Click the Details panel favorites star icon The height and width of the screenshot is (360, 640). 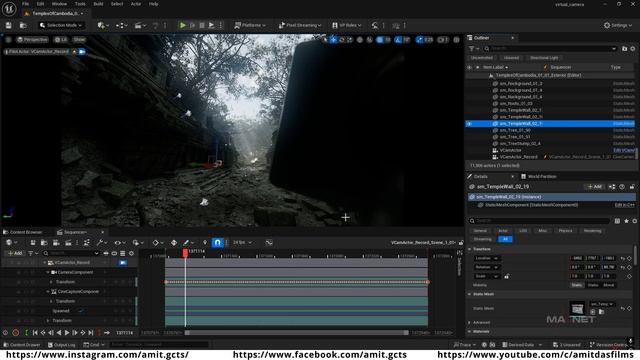[x=626, y=221]
